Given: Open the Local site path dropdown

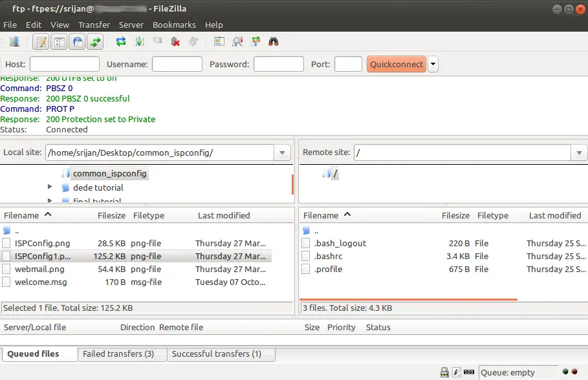Looking at the screenshot, I should point(282,153).
